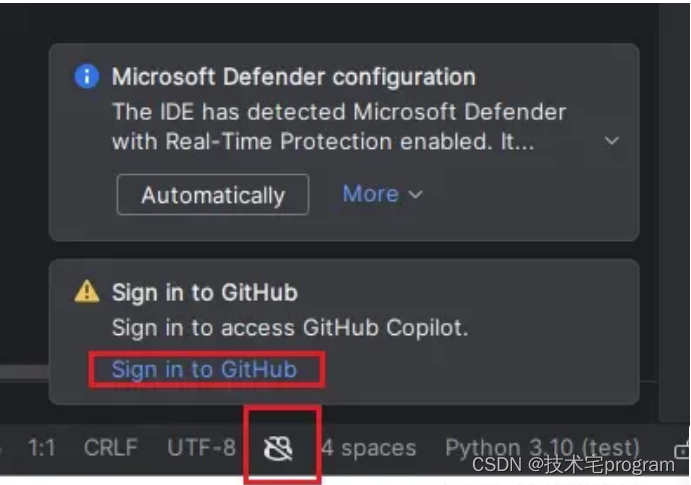Click the Sign in to access GitHub Copilot message

click(290, 328)
